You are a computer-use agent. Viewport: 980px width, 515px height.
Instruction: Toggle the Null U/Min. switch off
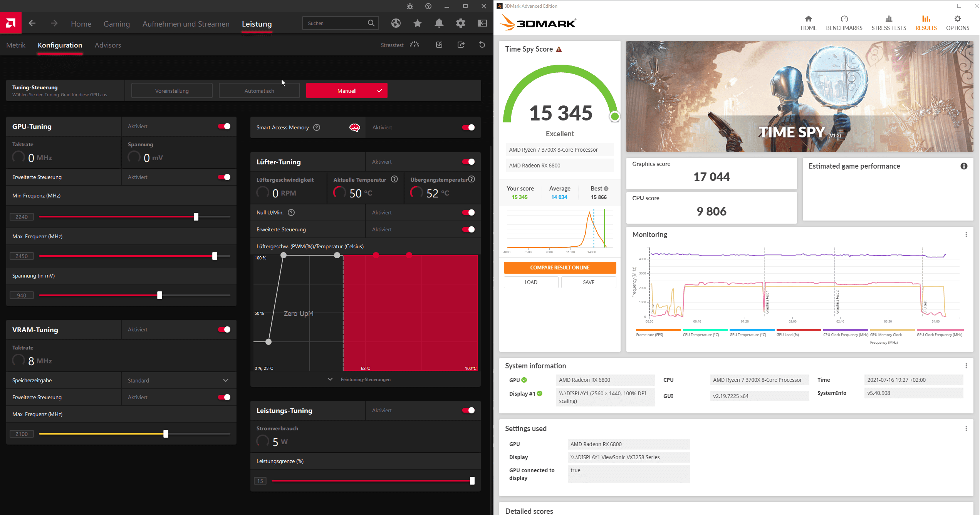468,212
